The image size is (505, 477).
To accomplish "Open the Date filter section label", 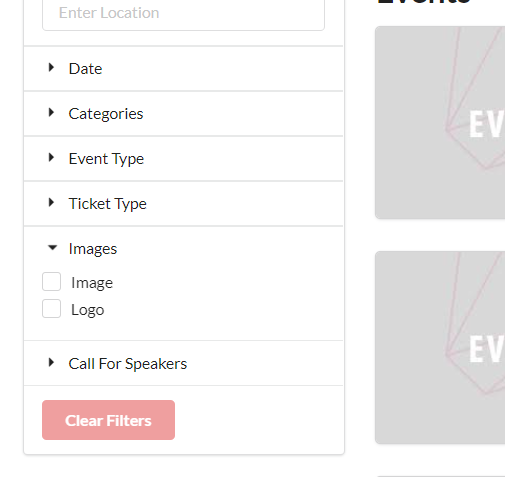I will tap(85, 69).
